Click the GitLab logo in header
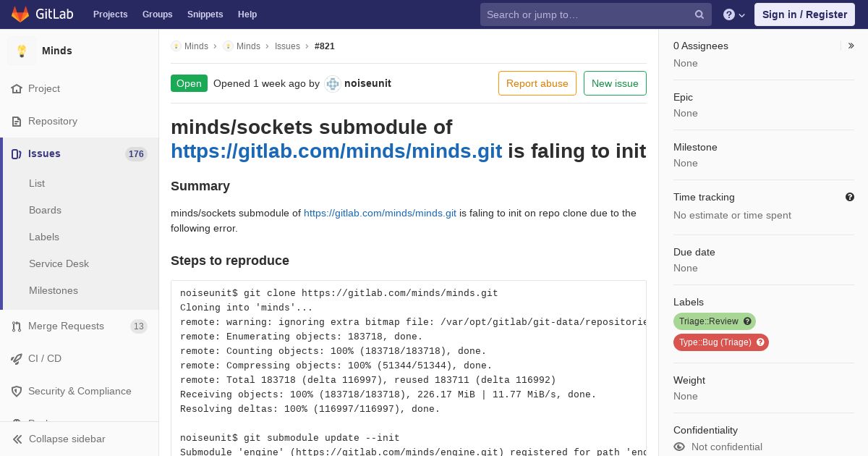The image size is (868, 456). click(x=41, y=14)
